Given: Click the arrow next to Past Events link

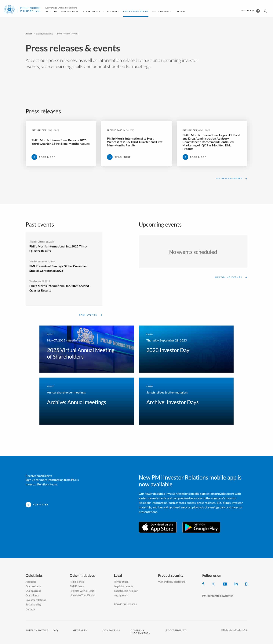Looking at the screenshot, I should click(x=101, y=315).
